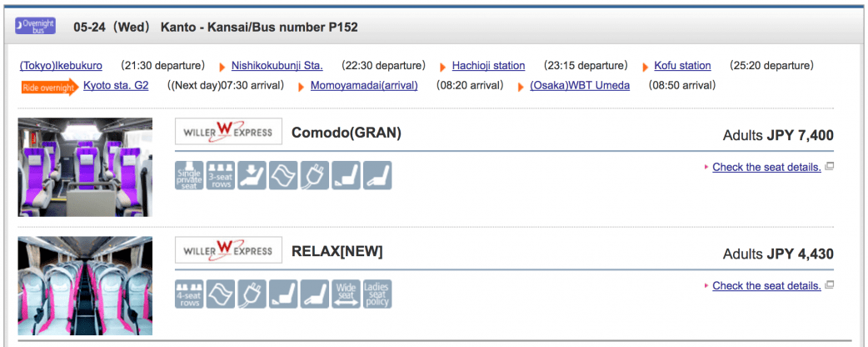
Task: Click the Single private seat icon
Action: click(x=189, y=175)
